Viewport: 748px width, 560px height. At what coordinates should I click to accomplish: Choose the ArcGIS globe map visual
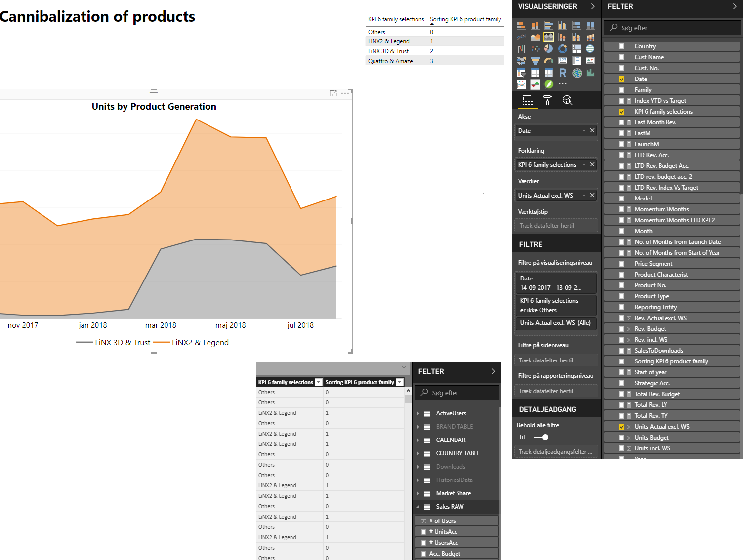(x=577, y=73)
